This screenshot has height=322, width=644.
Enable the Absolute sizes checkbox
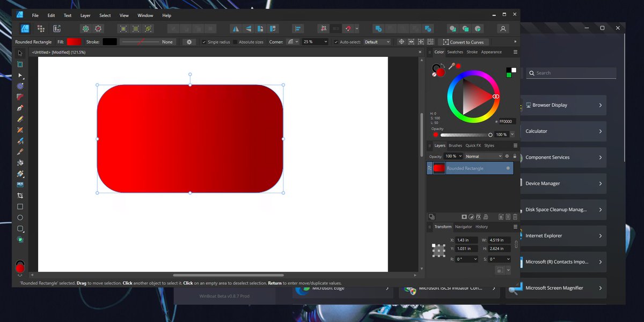click(236, 41)
